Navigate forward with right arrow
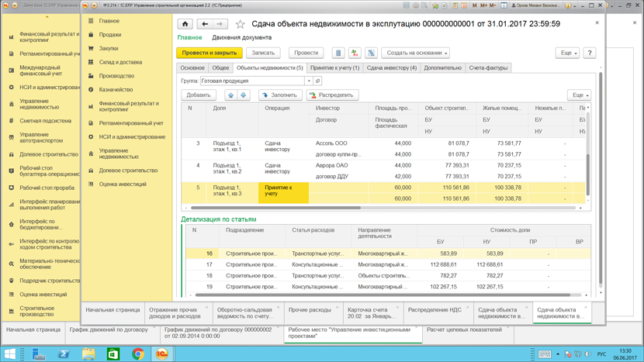 tap(220, 24)
